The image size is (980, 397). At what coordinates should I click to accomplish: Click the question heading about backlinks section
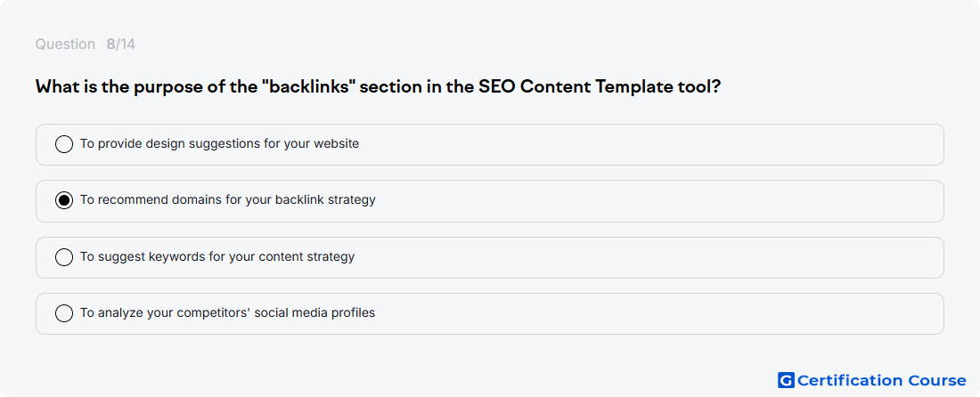click(378, 86)
